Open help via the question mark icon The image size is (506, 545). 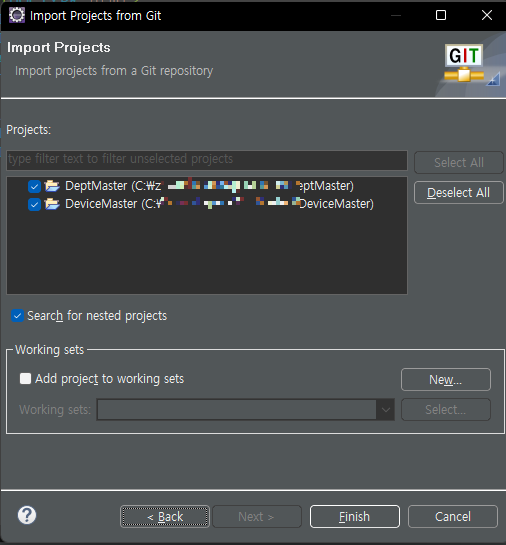[27, 515]
